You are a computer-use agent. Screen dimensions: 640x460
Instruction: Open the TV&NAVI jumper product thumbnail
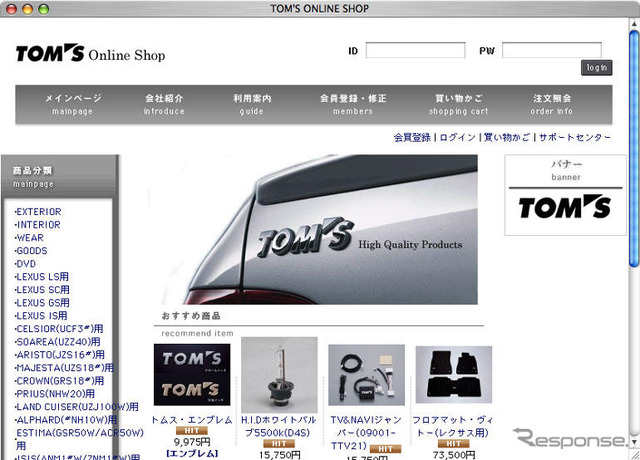pyautogui.click(x=367, y=375)
